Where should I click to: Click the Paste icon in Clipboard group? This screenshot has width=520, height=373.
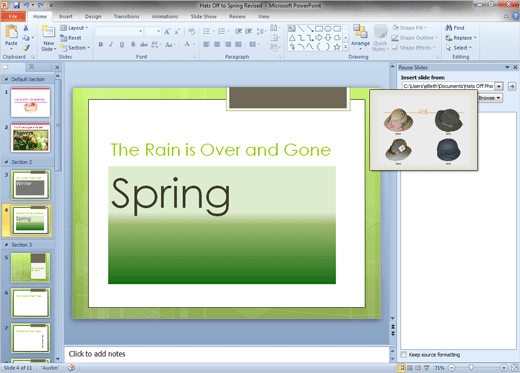(11, 32)
